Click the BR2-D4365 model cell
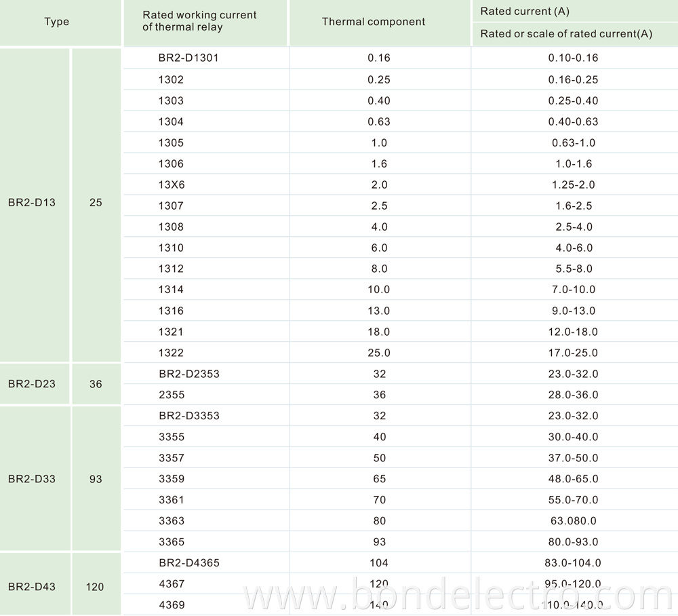678x616 pixels. pyautogui.click(x=189, y=563)
